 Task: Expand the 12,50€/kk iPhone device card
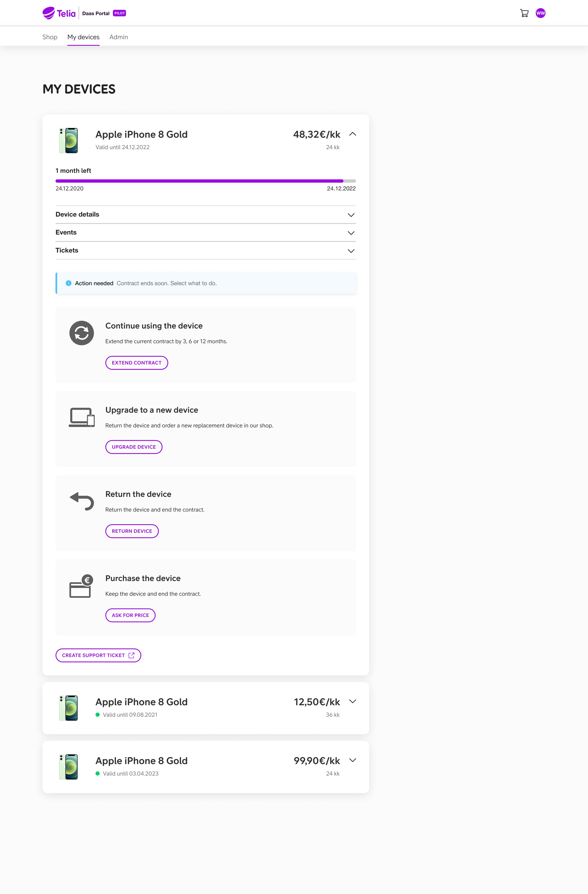pyautogui.click(x=352, y=701)
